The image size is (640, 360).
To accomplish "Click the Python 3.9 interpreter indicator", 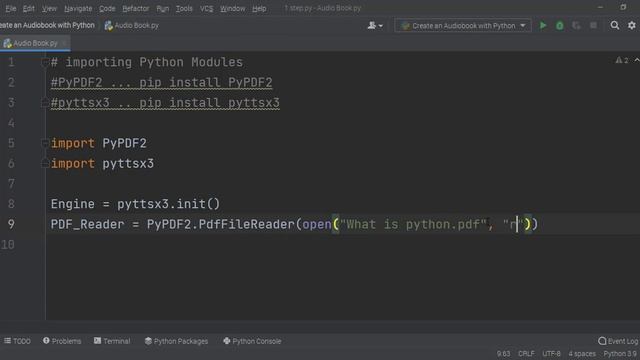I will click(x=620, y=353).
